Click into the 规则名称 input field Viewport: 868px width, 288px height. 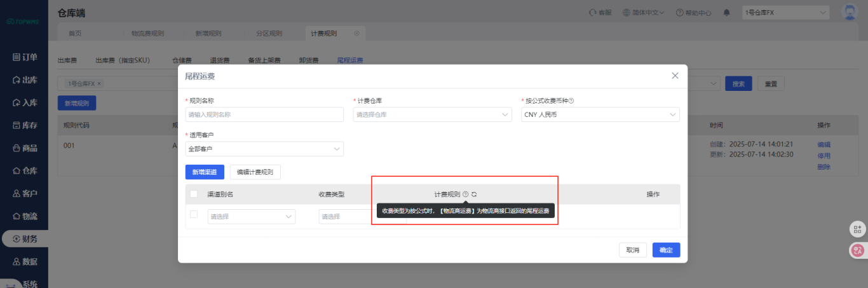point(264,114)
